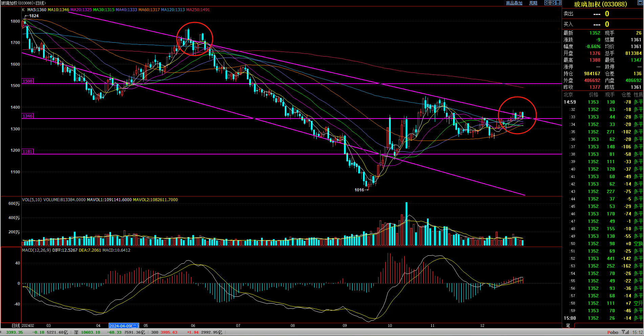This screenshot has height=336, width=644.
Task: Click the MACD(12,26,9) indicator title
Action: 37,250
